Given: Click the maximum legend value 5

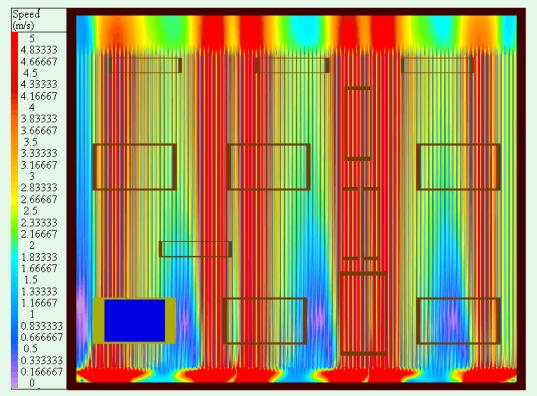Looking at the screenshot, I should point(32,38).
